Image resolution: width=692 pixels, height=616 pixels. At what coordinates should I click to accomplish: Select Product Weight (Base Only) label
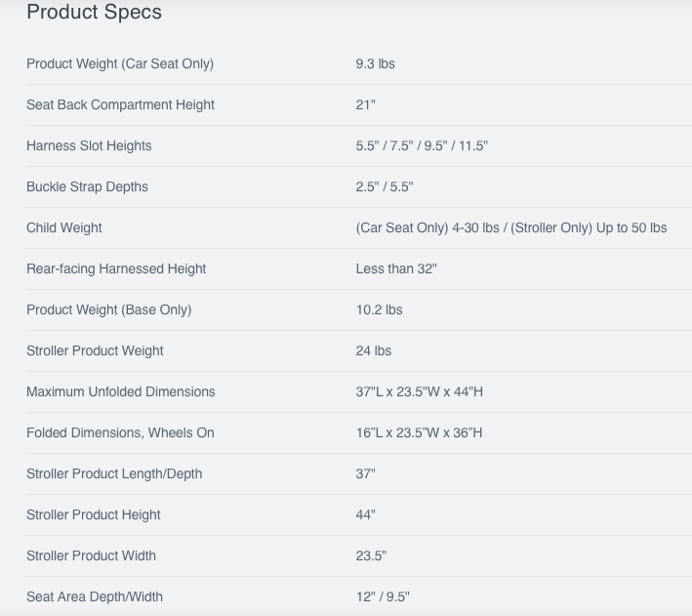109,310
